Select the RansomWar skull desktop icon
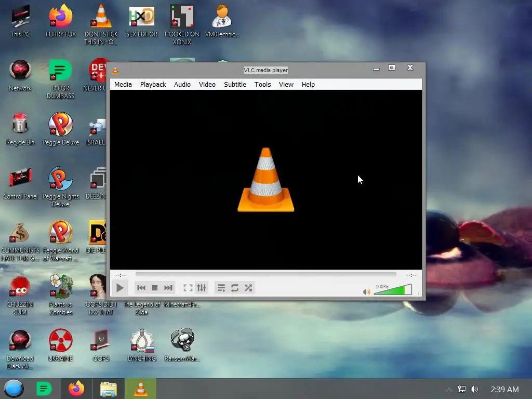This screenshot has height=399, width=532. [182, 345]
